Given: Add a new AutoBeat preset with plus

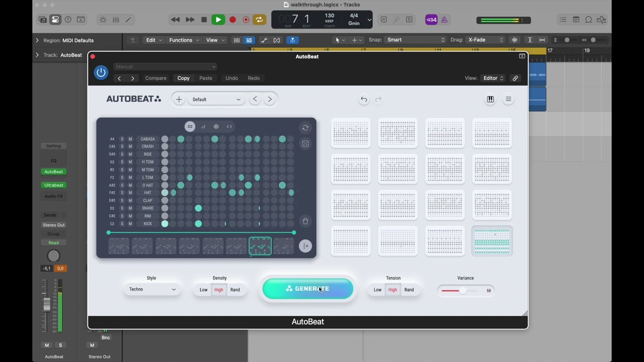Looking at the screenshot, I should 179,99.
